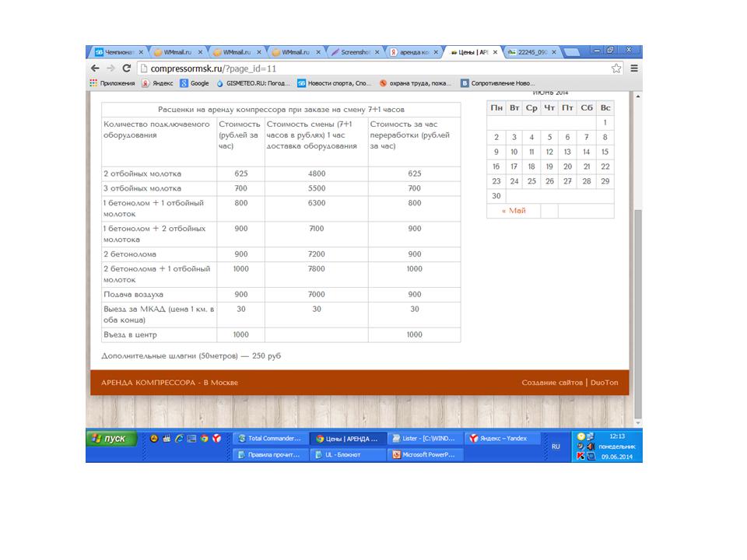The width and height of the screenshot is (747, 560).
Task: Open the Яндекс bookmark
Action: click(157, 83)
